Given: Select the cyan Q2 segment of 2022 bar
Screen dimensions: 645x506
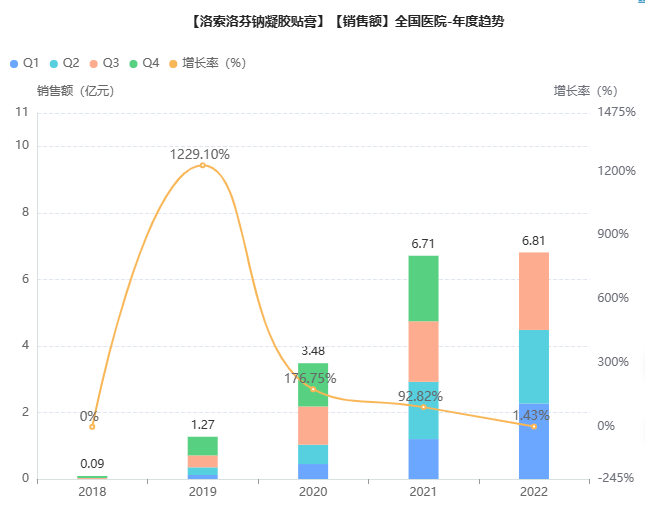Looking at the screenshot, I should pyautogui.click(x=534, y=366).
